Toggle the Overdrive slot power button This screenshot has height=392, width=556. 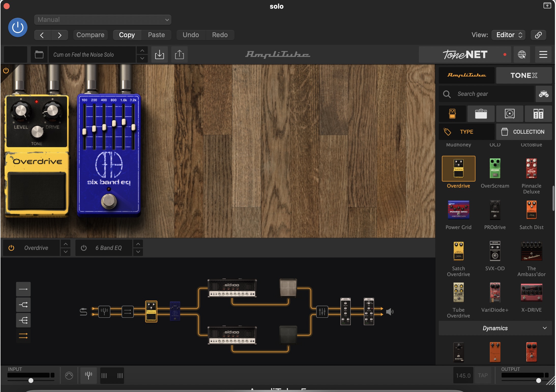11,248
